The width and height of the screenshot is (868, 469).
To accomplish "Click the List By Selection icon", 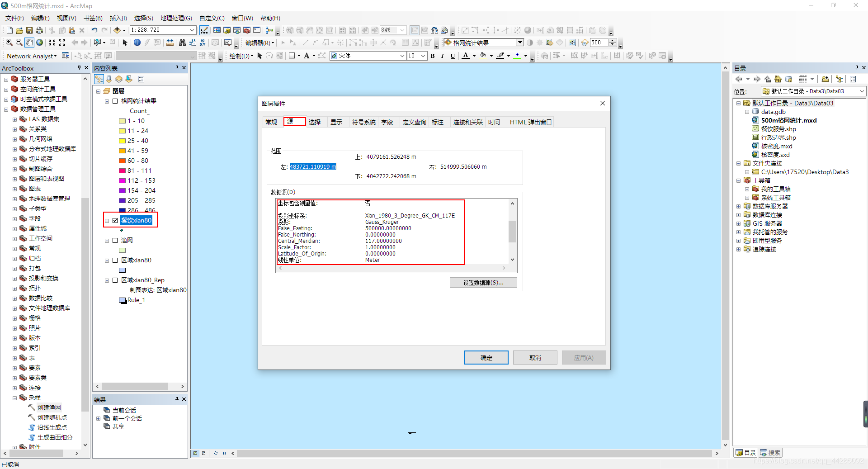I will coord(129,79).
